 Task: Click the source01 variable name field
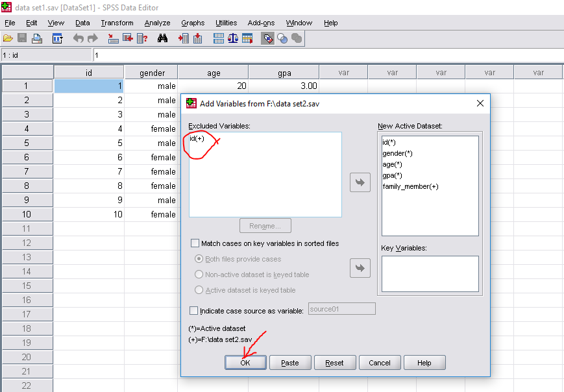pos(341,309)
